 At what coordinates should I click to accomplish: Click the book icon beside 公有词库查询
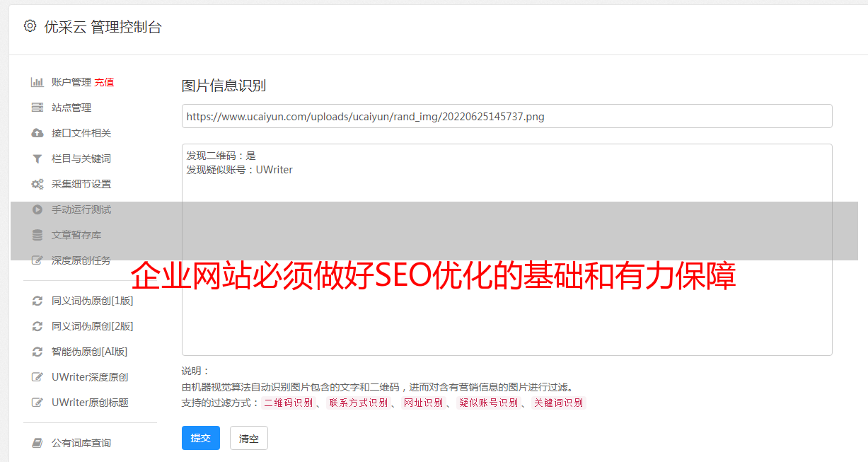[37, 443]
